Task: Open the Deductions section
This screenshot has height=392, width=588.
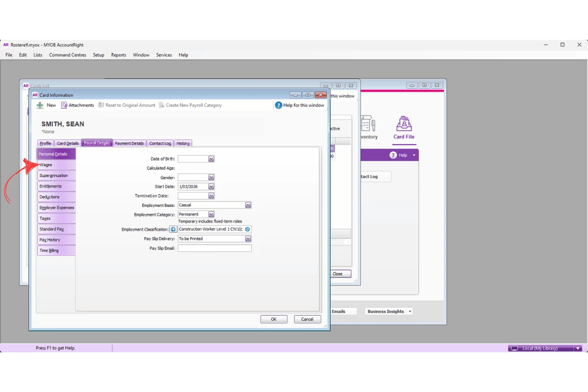Action: pyautogui.click(x=56, y=197)
